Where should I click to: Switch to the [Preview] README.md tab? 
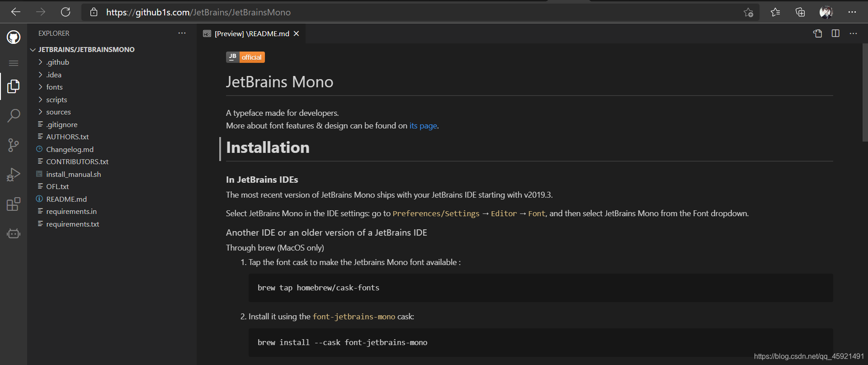pos(251,33)
